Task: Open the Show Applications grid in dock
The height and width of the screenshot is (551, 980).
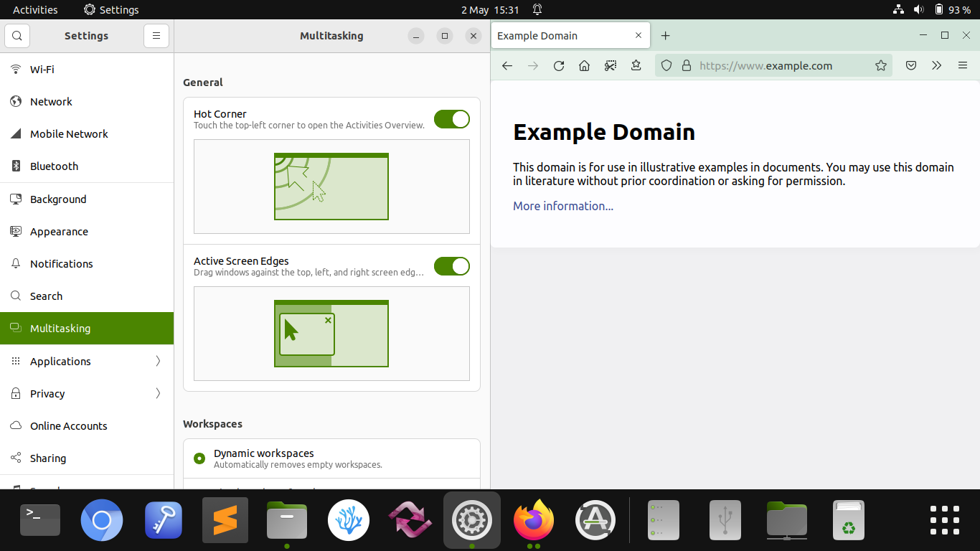Action: point(944,520)
